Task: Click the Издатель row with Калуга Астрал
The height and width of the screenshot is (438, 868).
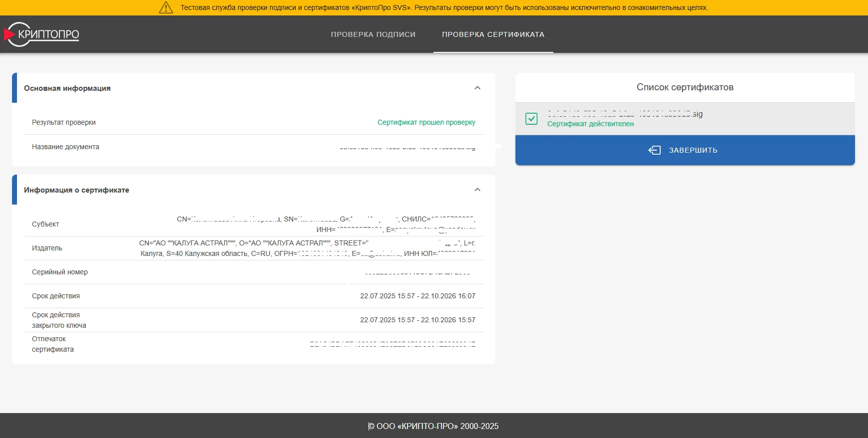Action: click(307, 248)
